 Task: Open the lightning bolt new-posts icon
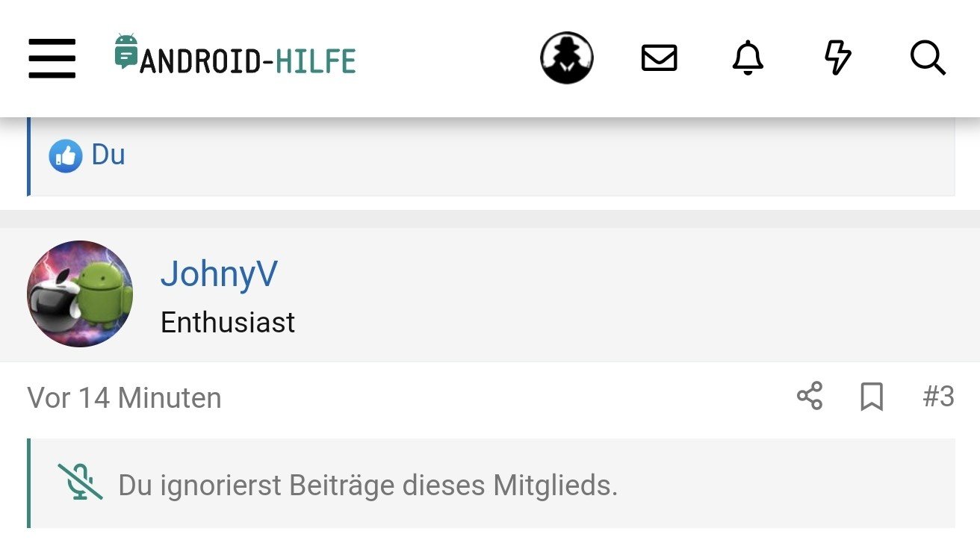tap(837, 58)
